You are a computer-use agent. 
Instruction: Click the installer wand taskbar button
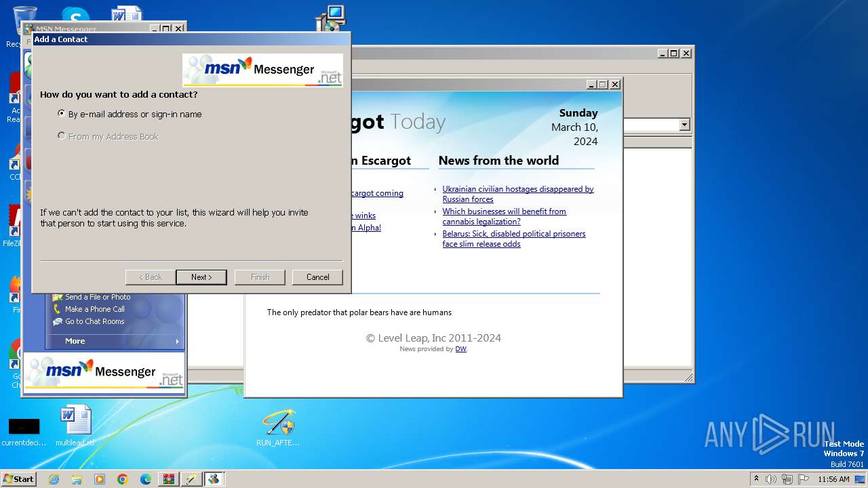pos(191,479)
